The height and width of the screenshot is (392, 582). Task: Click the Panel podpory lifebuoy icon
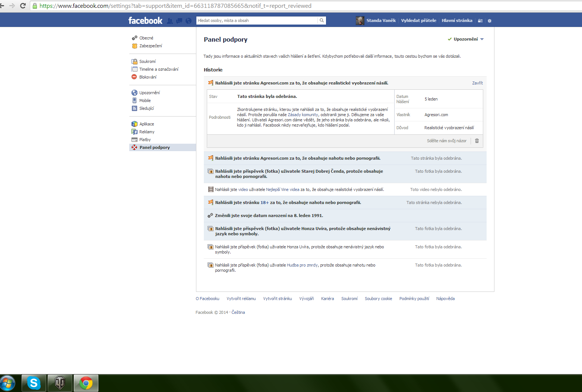pyautogui.click(x=135, y=147)
